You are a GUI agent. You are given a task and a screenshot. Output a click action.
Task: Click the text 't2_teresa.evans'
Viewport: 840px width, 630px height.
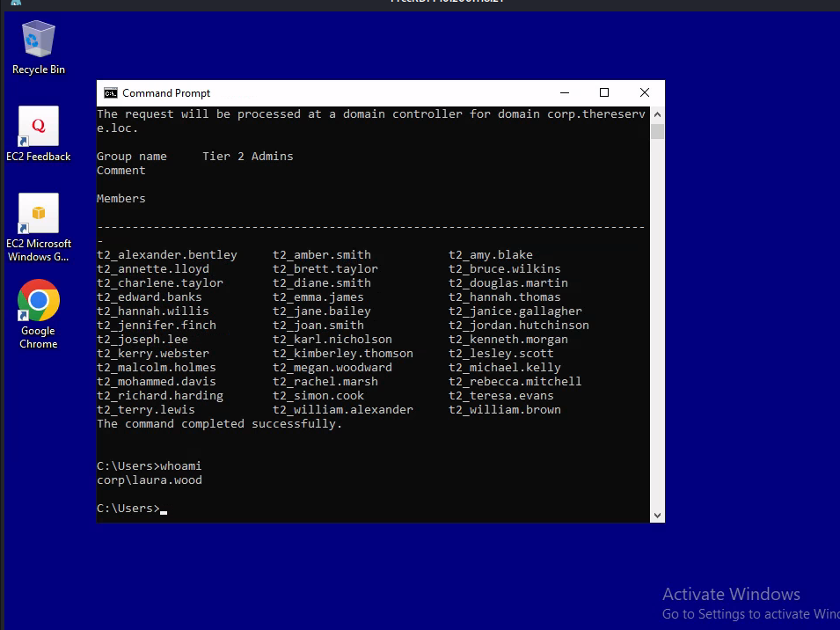click(x=501, y=396)
